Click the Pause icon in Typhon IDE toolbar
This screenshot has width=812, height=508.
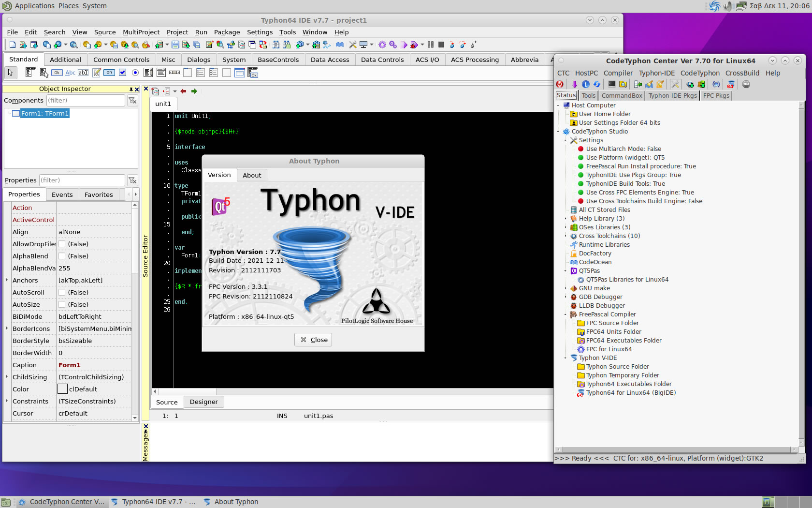click(x=431, y=45)
